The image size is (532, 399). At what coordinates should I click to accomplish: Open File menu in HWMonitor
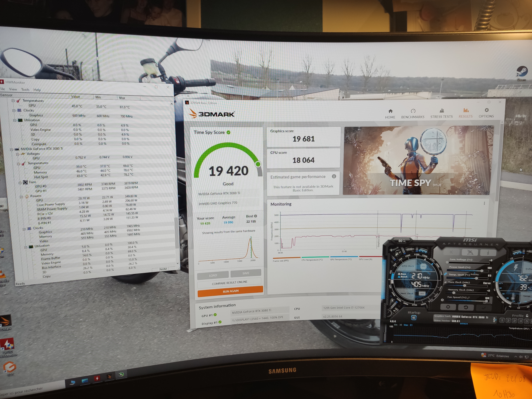coord(2,89)
